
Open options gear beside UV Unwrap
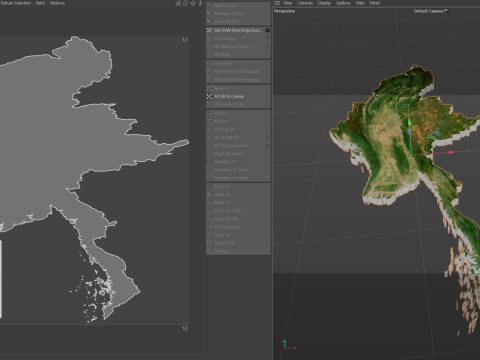pos(267,38)
